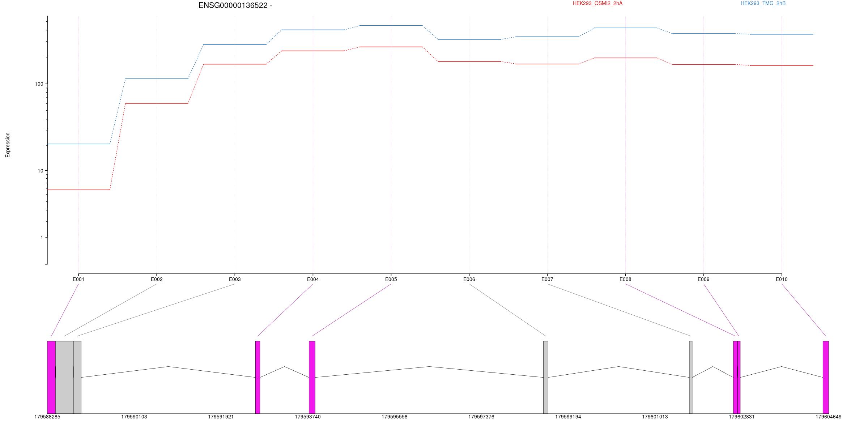This screenshot has width=868, height=434.
Task: Click the Expression y-axis label
Action: 8,145
